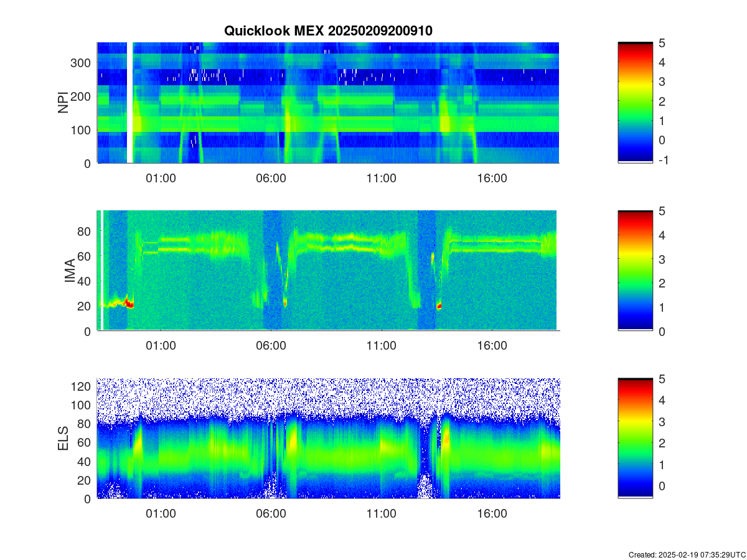Click the "16:00" tick under the NPI plot
Image resolution: width=747 pixels, height=560 pixels.
pyautogui.click(x=492, y=178)
